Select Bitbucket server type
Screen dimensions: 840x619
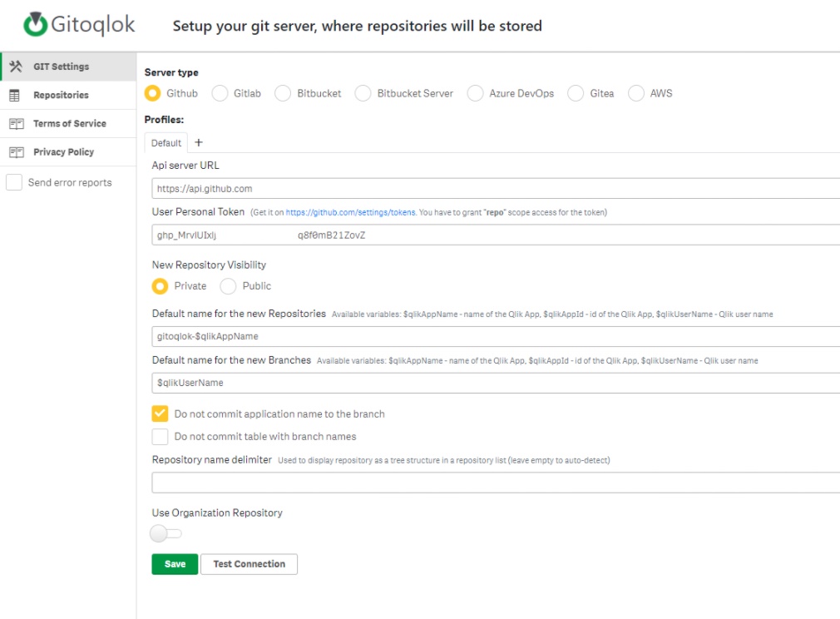point(283,93)
